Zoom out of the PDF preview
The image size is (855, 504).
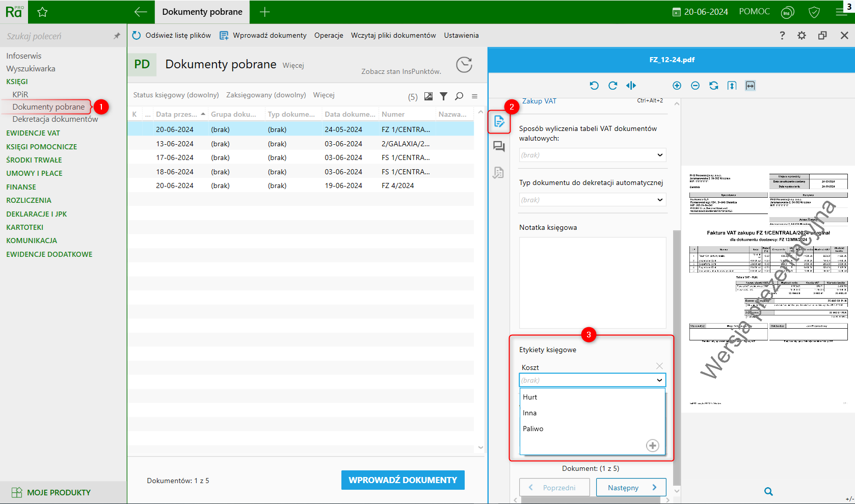[695, 86]
